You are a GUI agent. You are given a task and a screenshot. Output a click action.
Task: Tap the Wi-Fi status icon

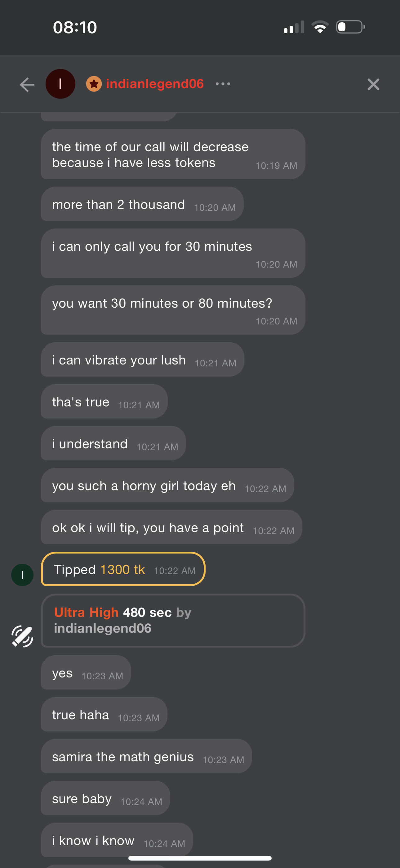click(x=320, y=27)
